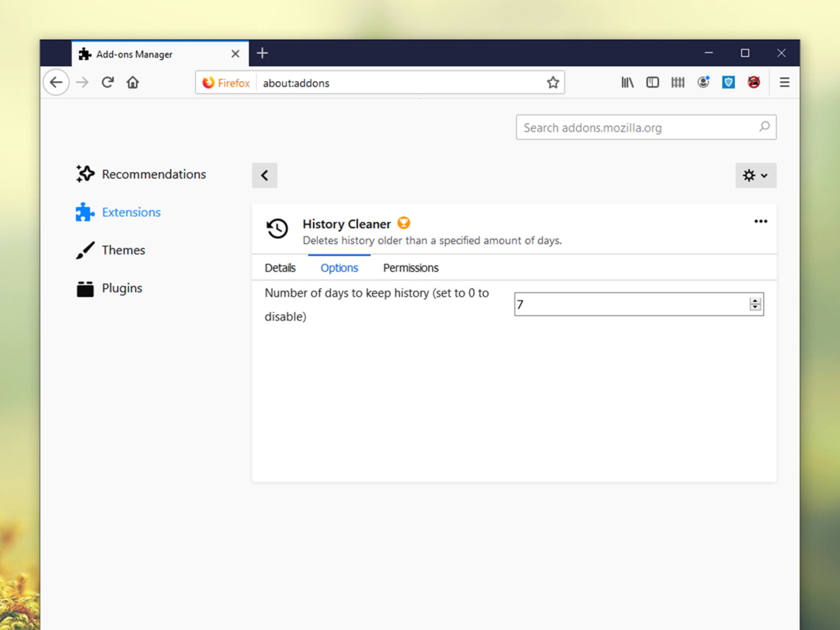Bookmark this page with star icon

coord(553,83)
